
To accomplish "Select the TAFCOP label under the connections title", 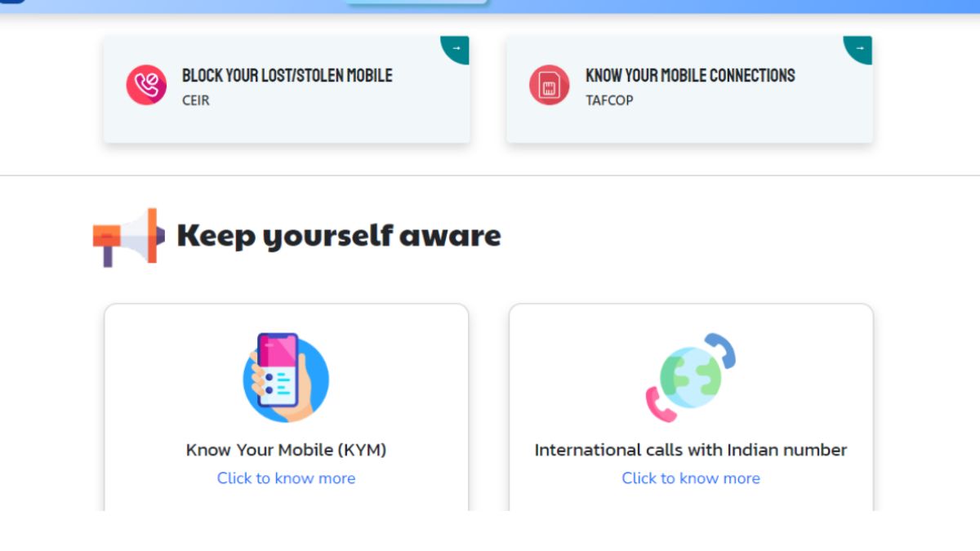I will click(609, 100).
